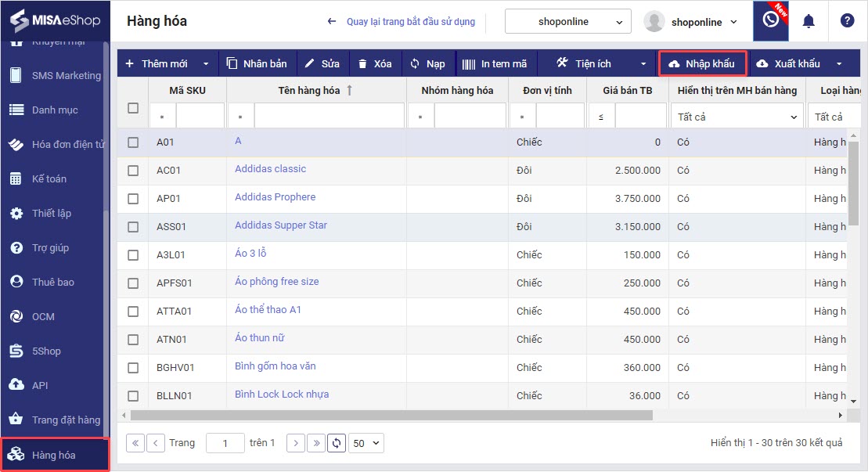Click the phone support icon
The height and width of the screenshot is (472, 868).
[770, 21]
